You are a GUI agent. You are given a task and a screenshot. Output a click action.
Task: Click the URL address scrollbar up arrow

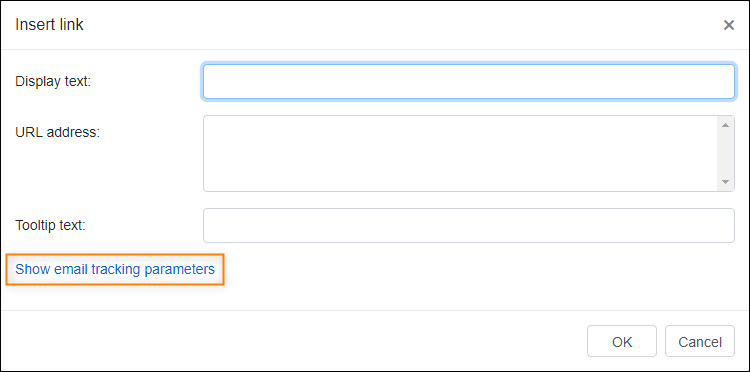tap(725, 125)
